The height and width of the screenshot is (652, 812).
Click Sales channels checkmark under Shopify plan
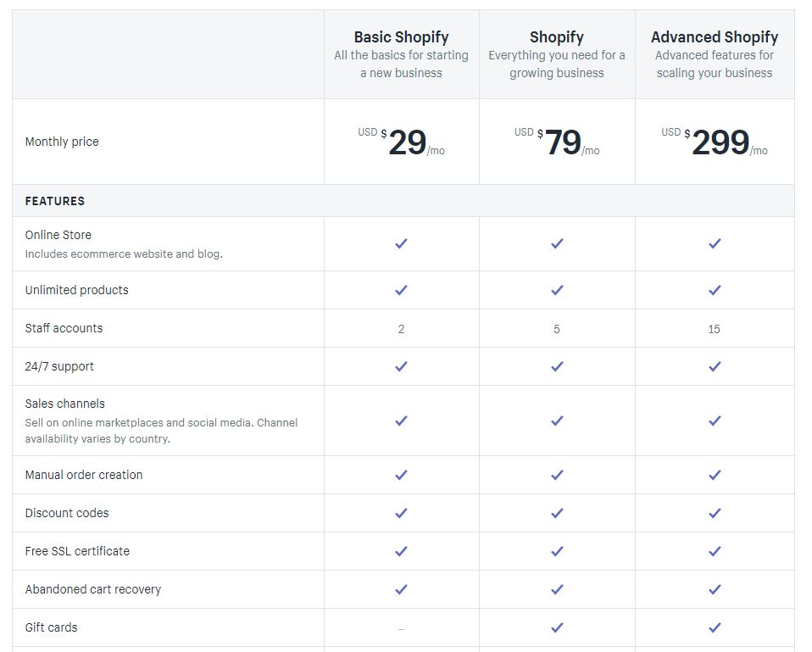click(557, 421)
